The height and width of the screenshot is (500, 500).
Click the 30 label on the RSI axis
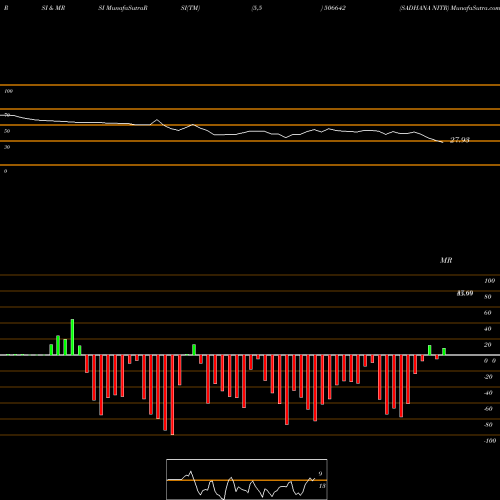point(7,147)
